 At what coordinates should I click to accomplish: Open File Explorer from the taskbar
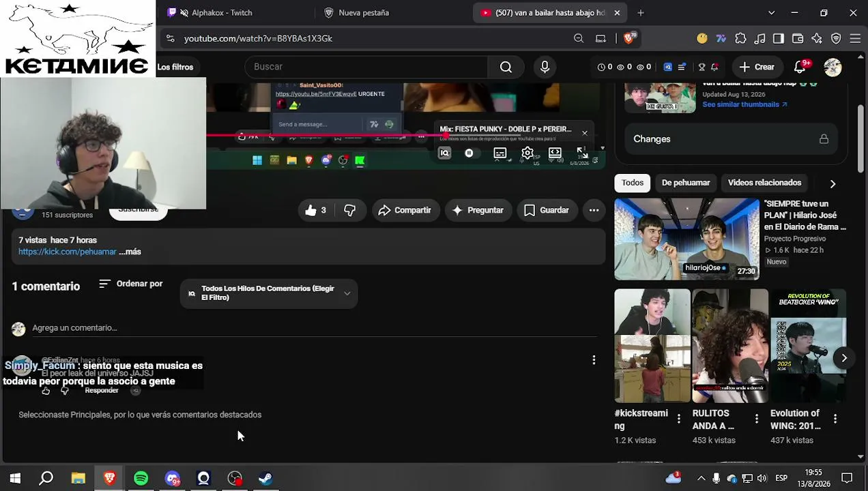pos(78,478)
